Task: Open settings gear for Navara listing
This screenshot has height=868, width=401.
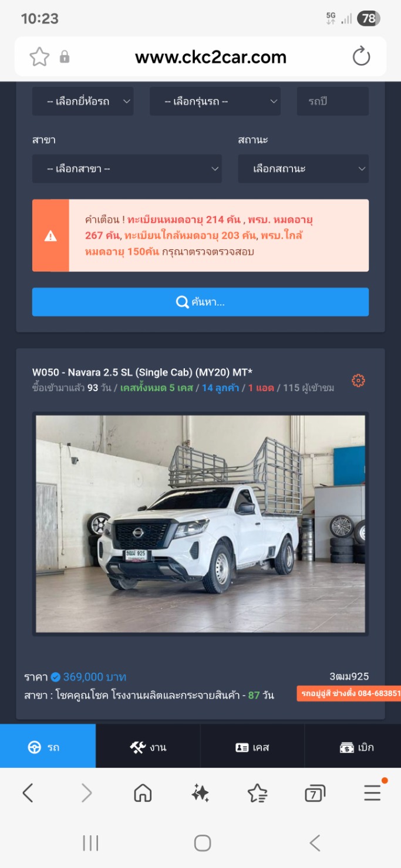Action: click(358, 381)
